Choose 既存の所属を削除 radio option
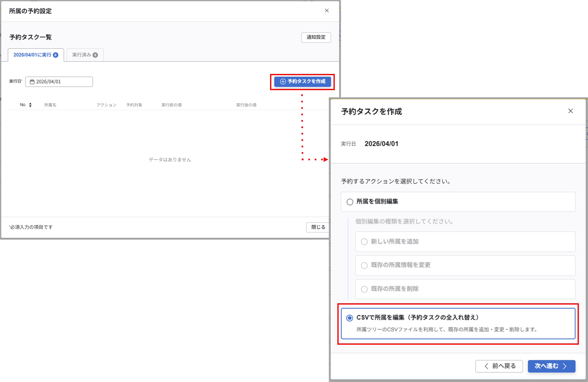 coord(364,289)
